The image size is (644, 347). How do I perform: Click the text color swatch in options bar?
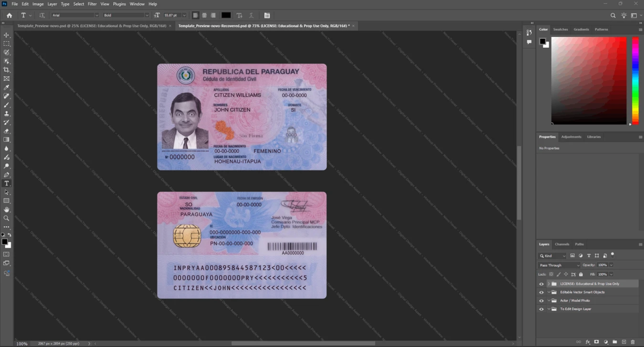(226, 15)
